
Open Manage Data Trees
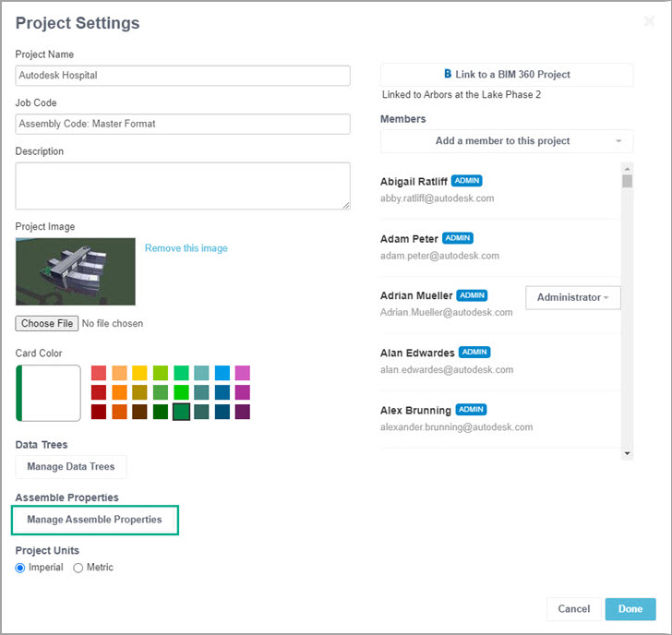(71, 467)
